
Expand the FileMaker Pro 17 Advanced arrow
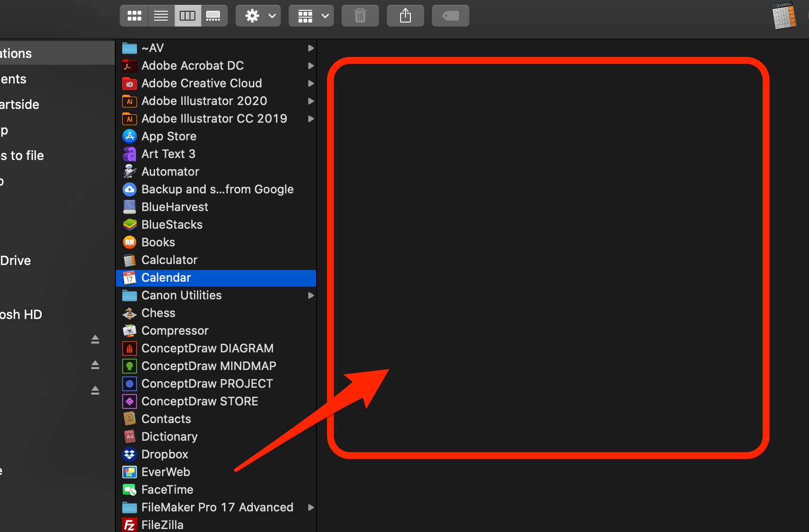coord(311,507)
